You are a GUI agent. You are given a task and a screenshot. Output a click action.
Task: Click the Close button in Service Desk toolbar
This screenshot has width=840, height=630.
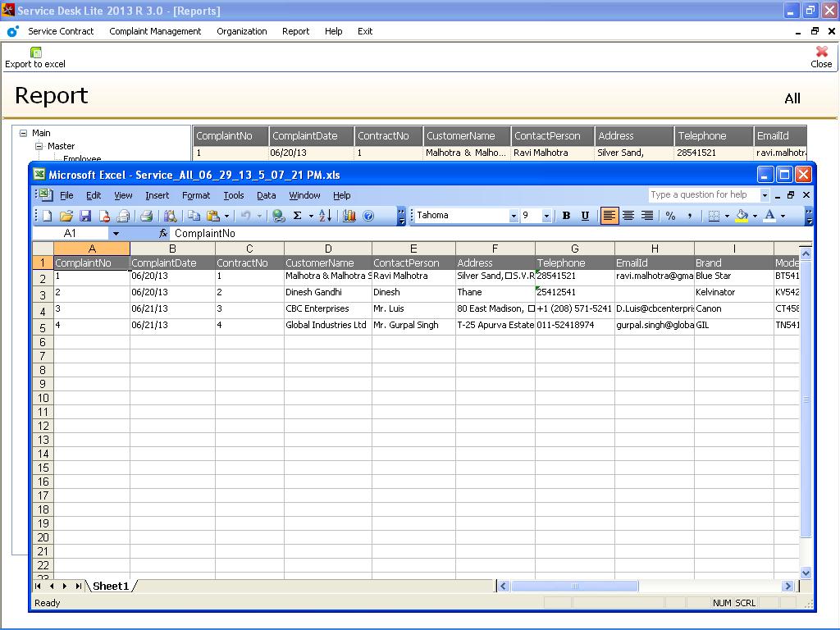pyautogui.click(x=821, y=57)
